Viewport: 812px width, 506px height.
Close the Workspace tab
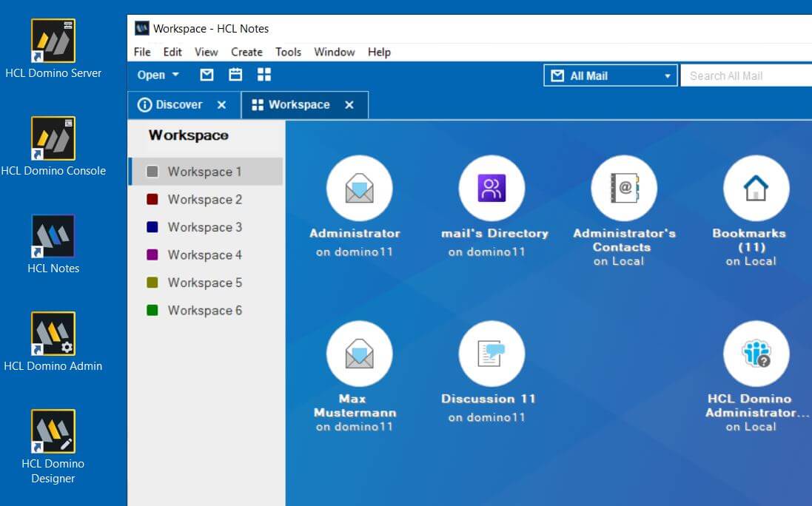(x=349, y=105)
